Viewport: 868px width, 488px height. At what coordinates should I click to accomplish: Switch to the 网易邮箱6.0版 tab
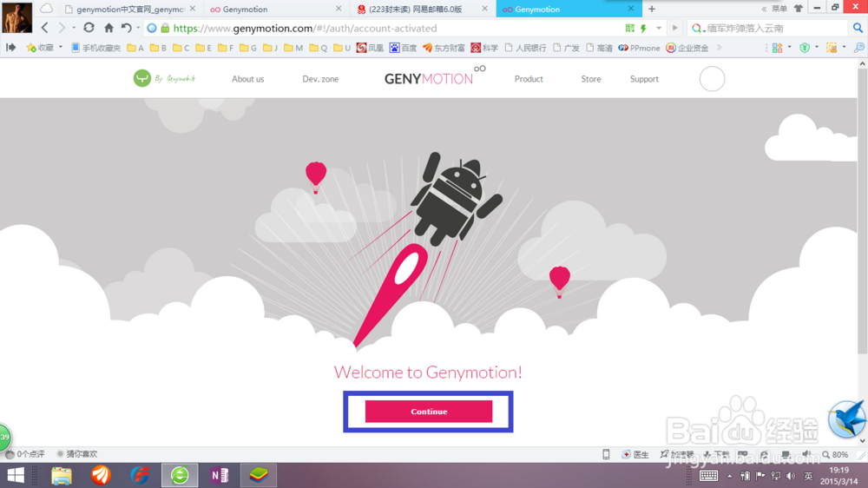[422, 9]
